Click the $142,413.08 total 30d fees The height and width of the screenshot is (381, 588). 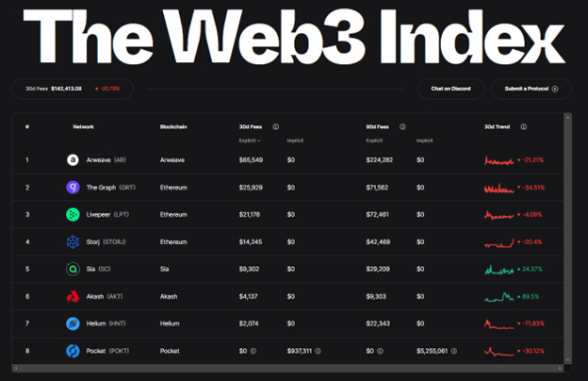point(66,89)
